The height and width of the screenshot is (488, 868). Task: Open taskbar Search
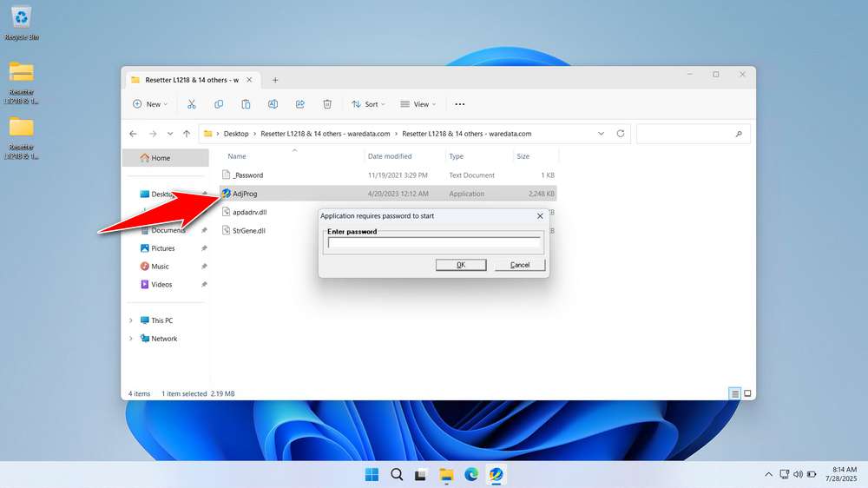point(397,475)
